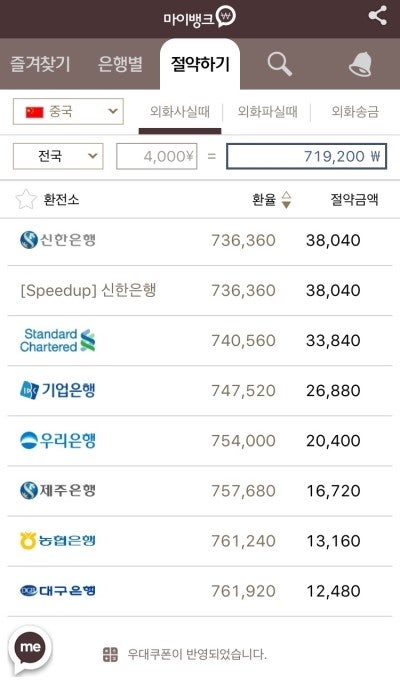Tap the share icon in the header
This screenshot has height=684, width=400.
point(377,16)
